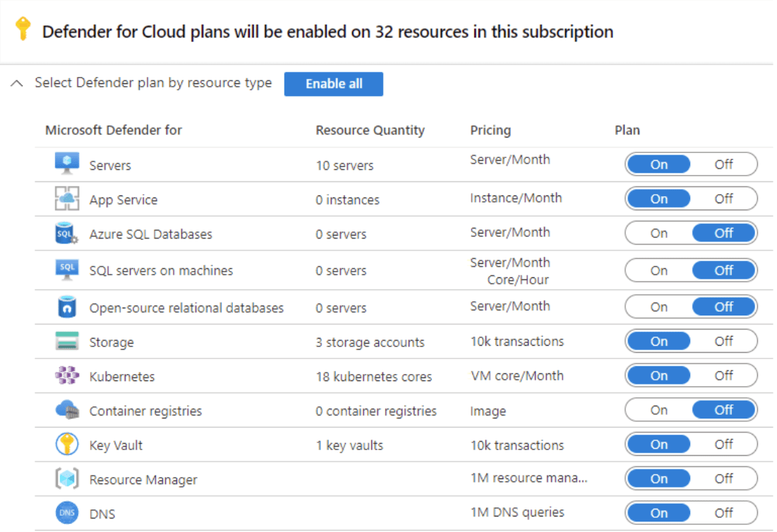Click the VM core/Month pricing cell

coord(517,376)
